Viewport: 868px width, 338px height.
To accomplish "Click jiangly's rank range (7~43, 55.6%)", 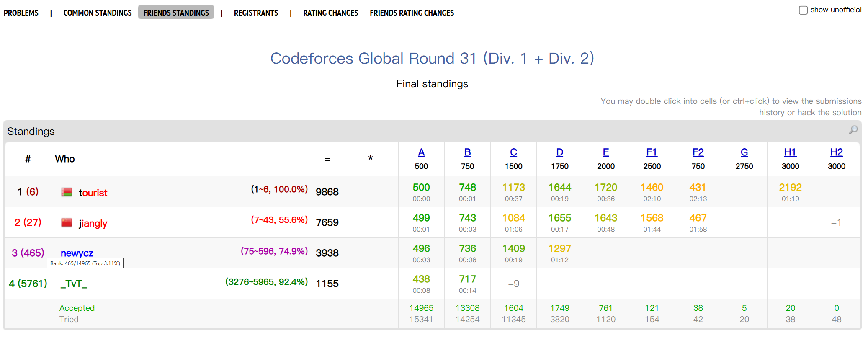I will (x=279, y=220).
